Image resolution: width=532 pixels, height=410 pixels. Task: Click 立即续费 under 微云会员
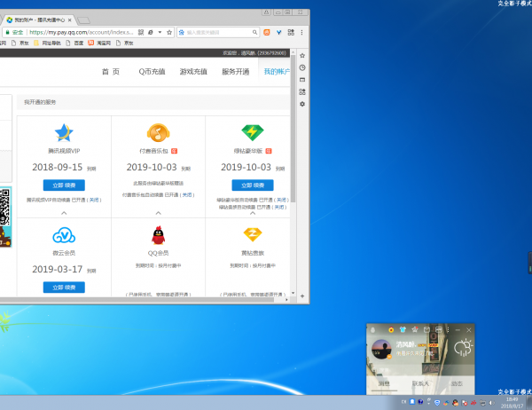[64, 288]
